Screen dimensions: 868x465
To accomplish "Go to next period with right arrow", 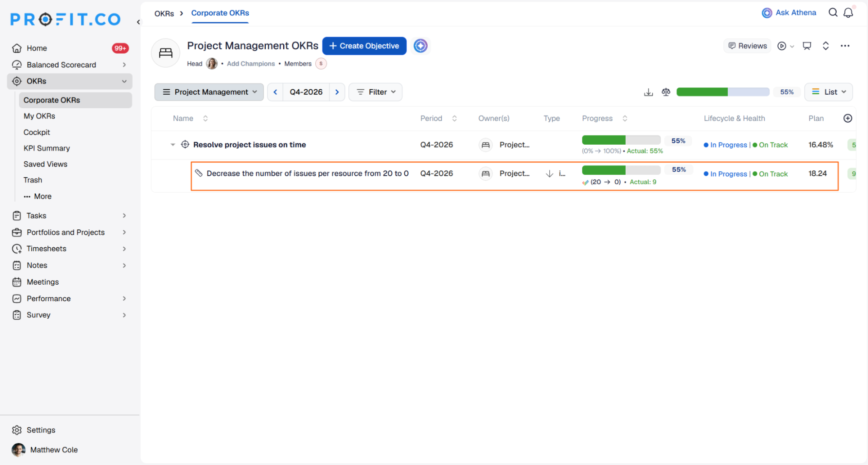I will pyautogui.click(x=337, y=92).
